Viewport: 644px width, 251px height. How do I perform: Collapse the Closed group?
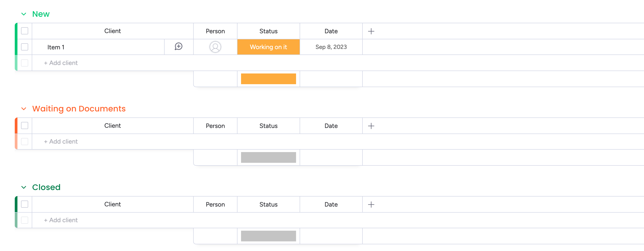pyautogui.click(x=24, y=187)
